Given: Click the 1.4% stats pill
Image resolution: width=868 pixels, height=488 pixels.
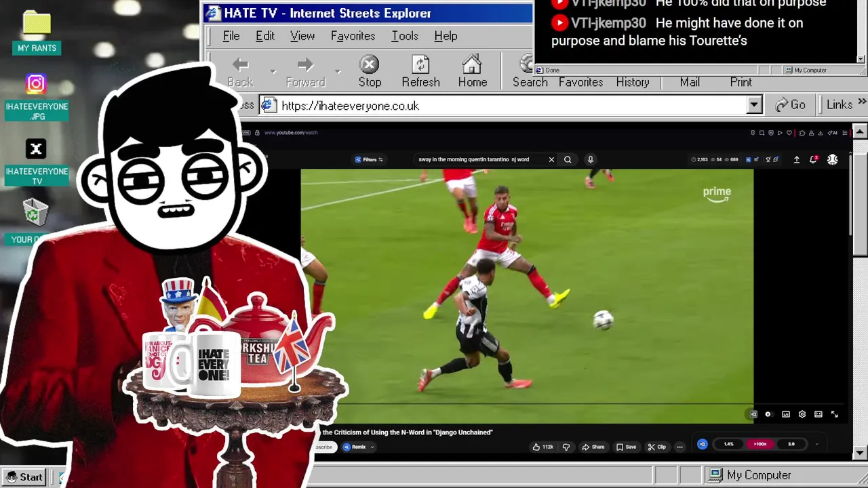Looking at the screenshot, I should pos(728,444).
